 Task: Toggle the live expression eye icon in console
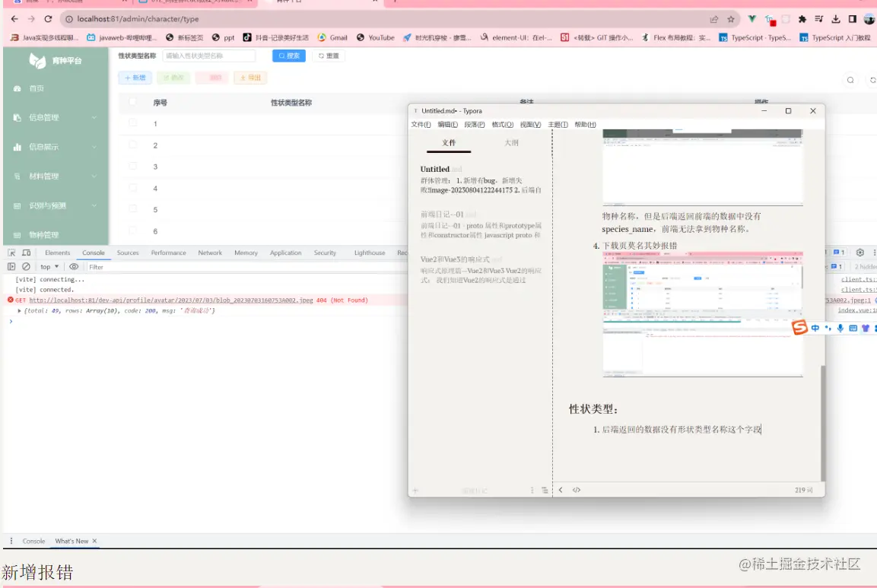click(x=74, y=267)
